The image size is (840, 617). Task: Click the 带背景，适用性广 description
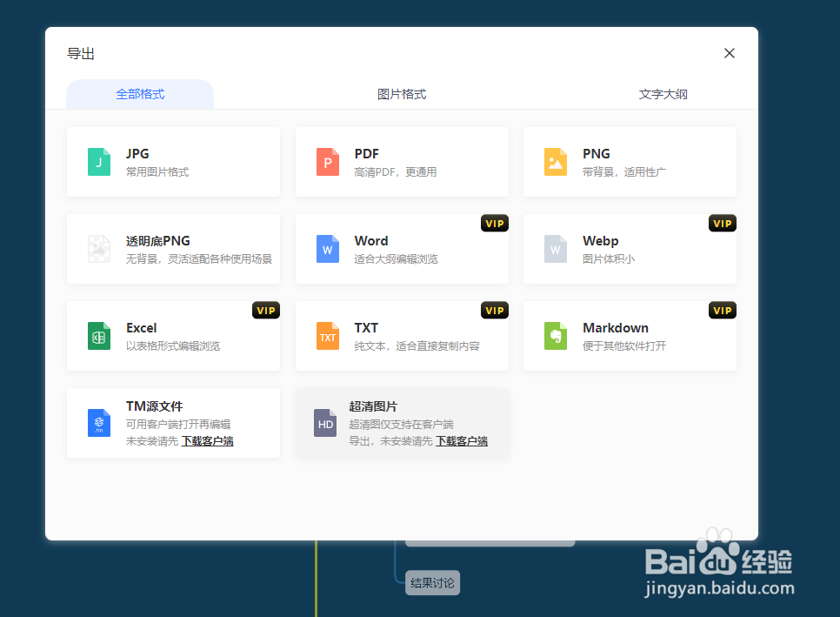[x=624, y=172]
